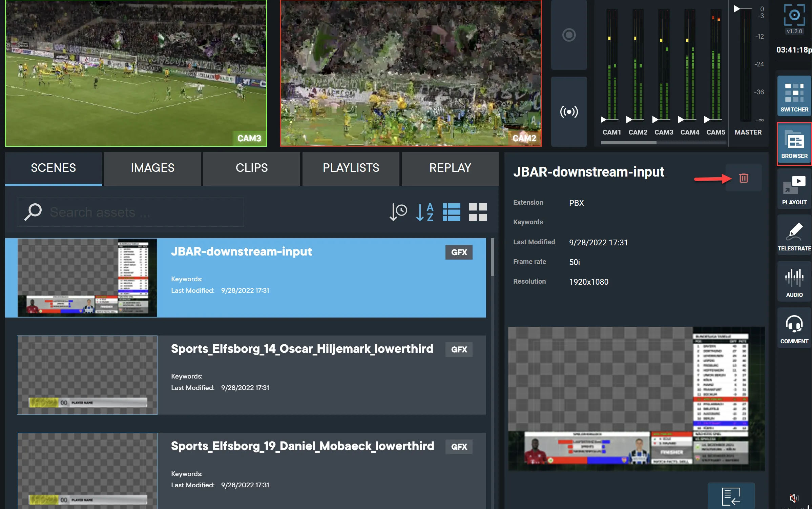Click the Keywords field in details panel
Image resolution: width=812 pixels, height=509 pixels.
tap(528, 222)
